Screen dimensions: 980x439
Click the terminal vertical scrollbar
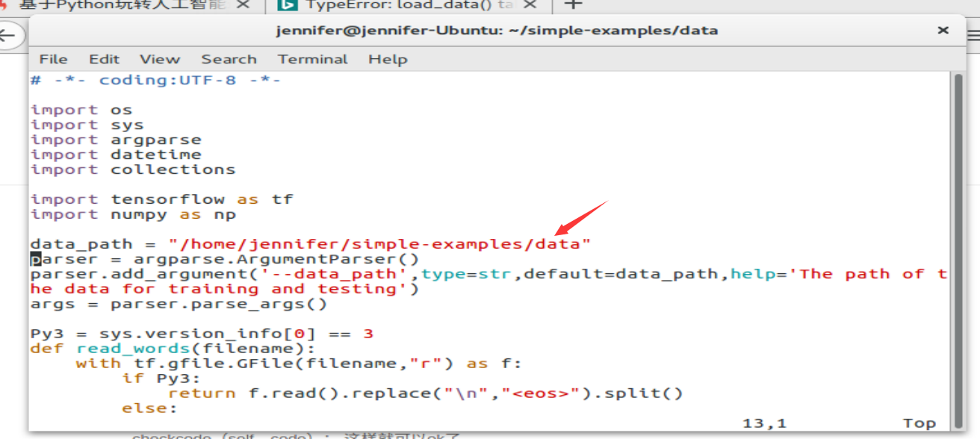[958, 250]
